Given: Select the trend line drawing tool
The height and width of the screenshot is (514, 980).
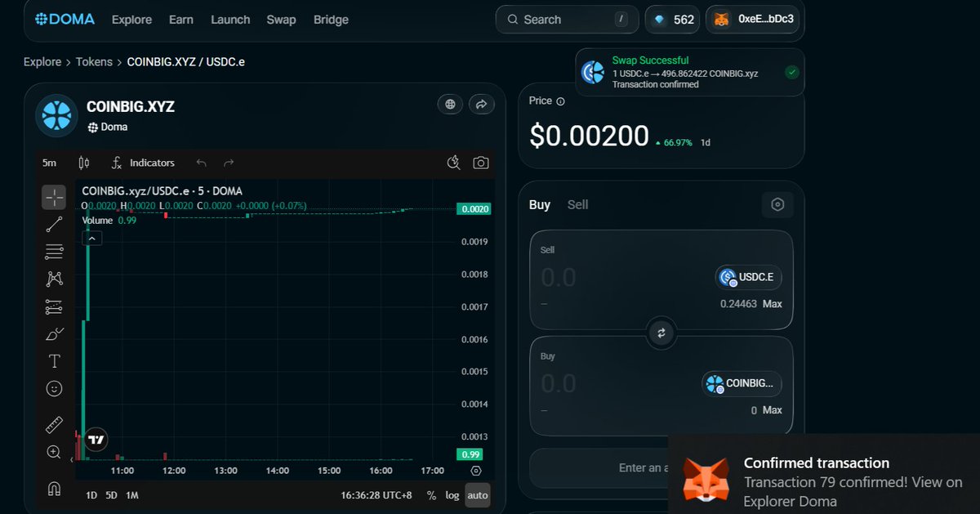Looking at the screenshot, I should 54,225.
